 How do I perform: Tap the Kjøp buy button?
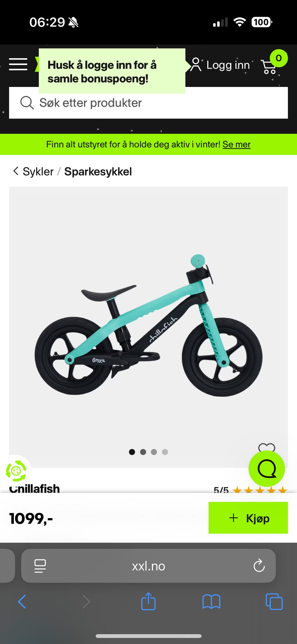point(248,518)
